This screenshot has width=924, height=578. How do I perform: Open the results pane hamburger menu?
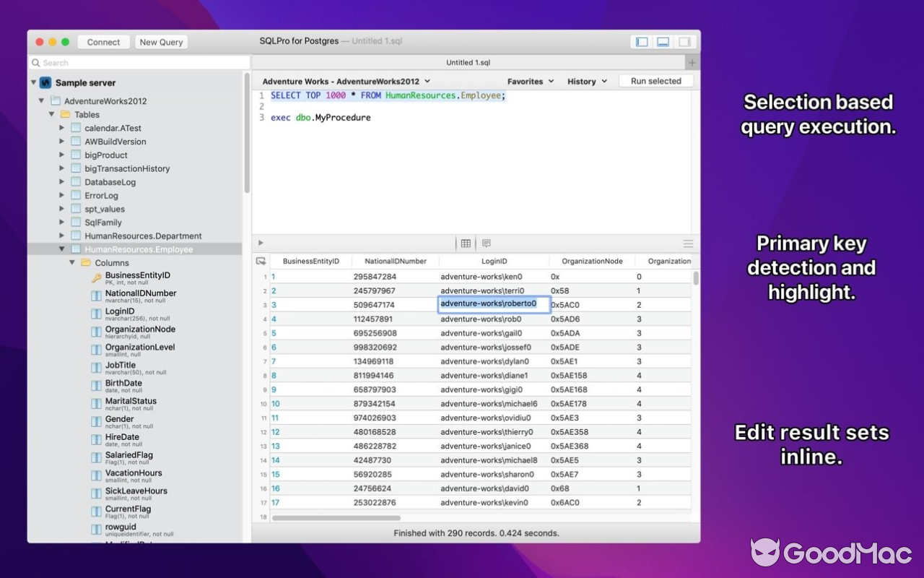pyautogui.click(x=688, y=243)
